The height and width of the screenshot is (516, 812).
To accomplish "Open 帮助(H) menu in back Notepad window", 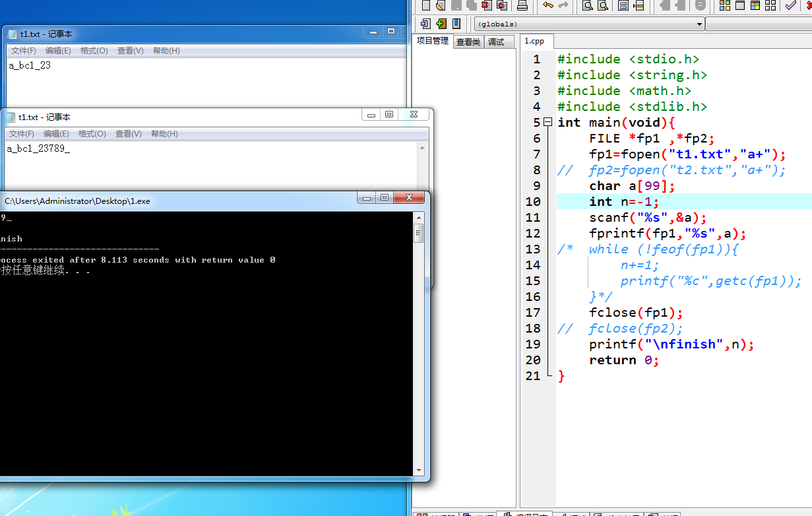I will tap(166, 51).
